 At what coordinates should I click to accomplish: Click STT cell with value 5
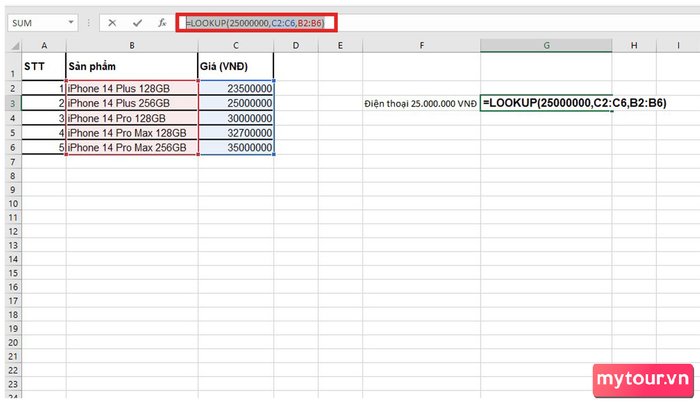[44, 147]
